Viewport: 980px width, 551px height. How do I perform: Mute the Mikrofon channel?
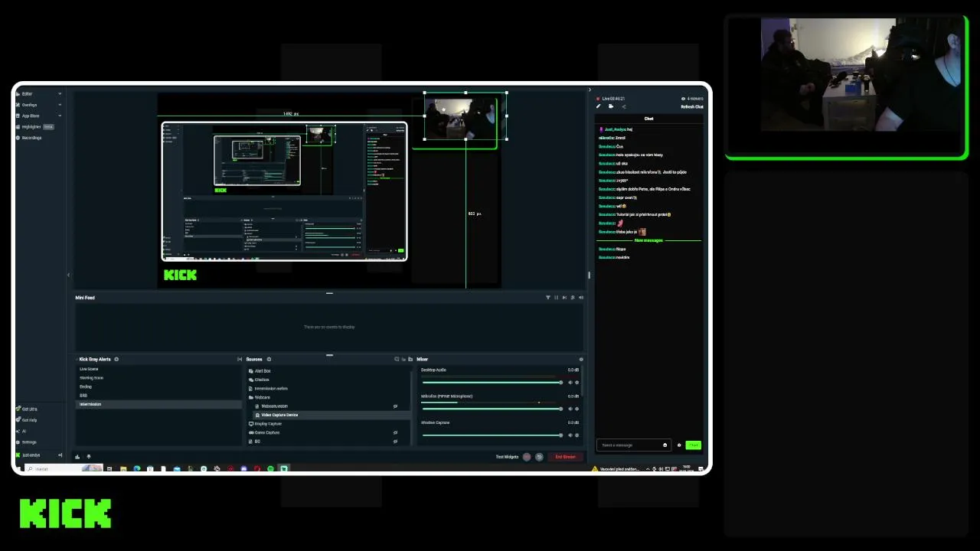(570, 409)
